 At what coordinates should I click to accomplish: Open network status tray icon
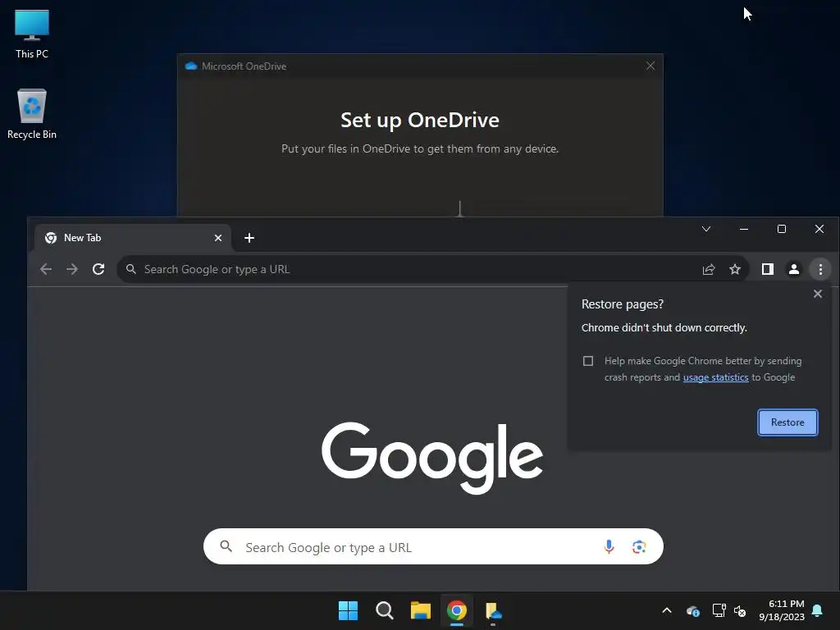pyautogui.click(x=719, y=610)
